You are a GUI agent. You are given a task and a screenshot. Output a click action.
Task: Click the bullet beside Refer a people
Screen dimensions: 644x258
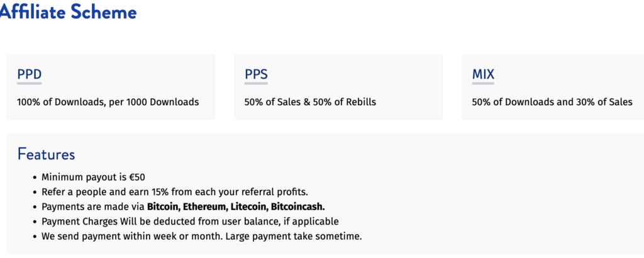pyautogui.click(x=34, y=192)
